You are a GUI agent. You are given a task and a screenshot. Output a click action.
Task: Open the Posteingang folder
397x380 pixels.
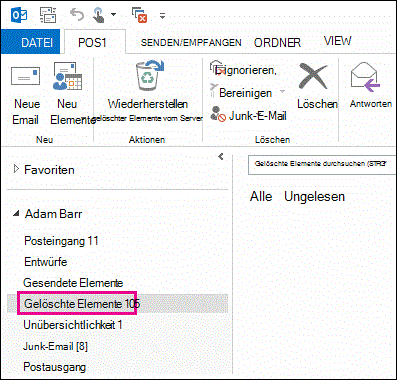point(61,241)
